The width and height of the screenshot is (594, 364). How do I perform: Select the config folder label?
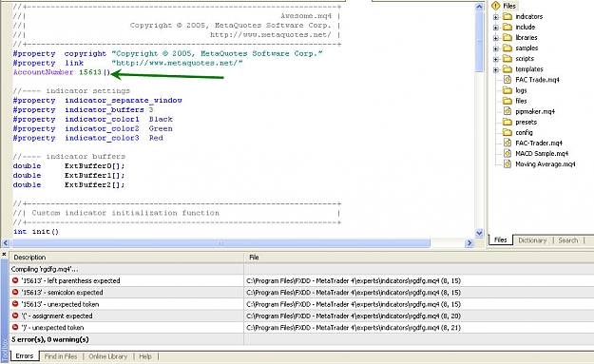[524, 132]
